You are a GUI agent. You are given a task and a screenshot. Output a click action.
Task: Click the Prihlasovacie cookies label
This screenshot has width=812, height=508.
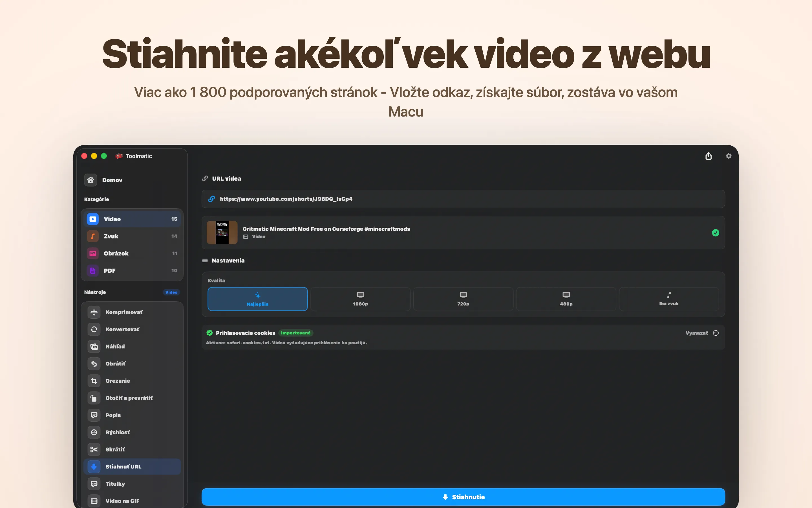[246, 333]
